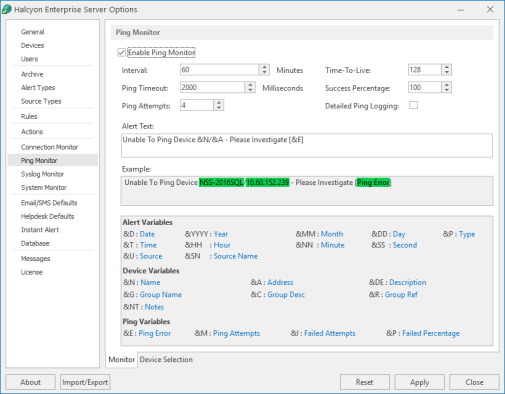Insert the &T Time variable

148,245
